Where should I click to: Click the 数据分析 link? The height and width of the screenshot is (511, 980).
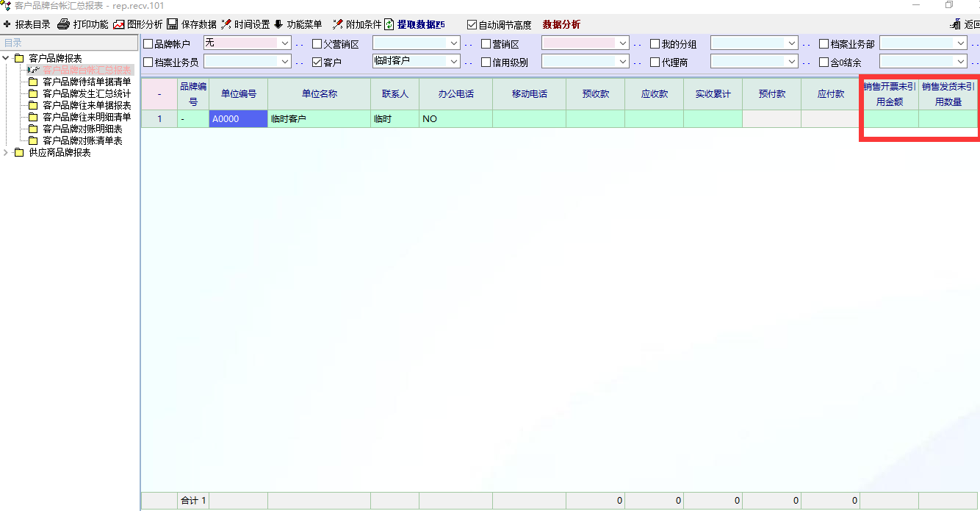click(561, 25)
